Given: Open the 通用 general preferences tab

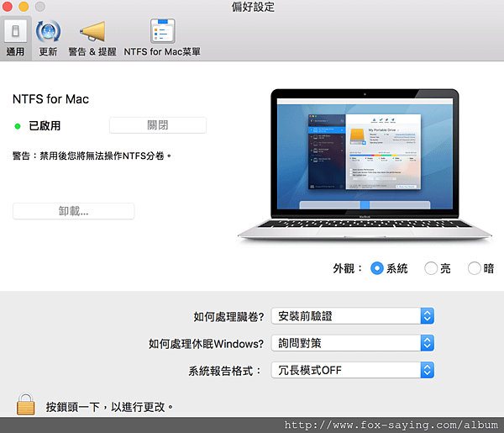Looking at the screenshot, I should [15, 38].
